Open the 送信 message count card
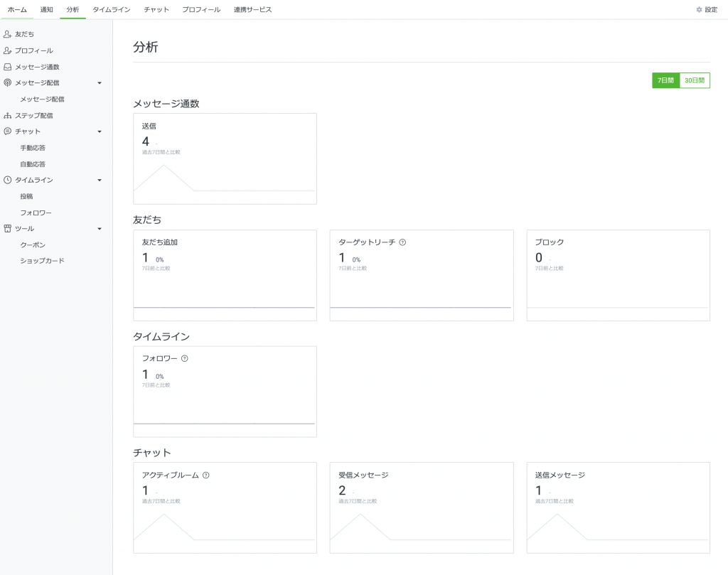728x575 pixels. [225, 158]
